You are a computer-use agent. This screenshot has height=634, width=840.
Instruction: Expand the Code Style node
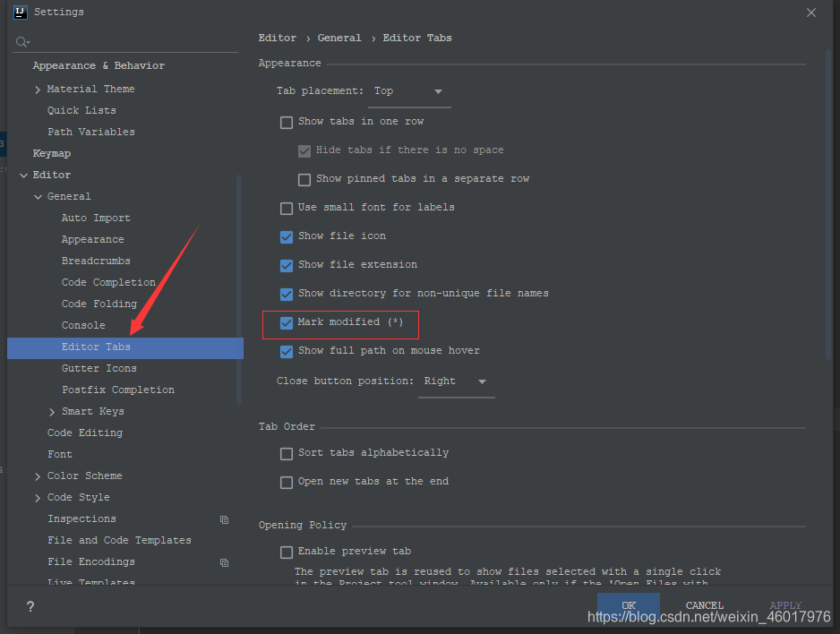point(38,498)
